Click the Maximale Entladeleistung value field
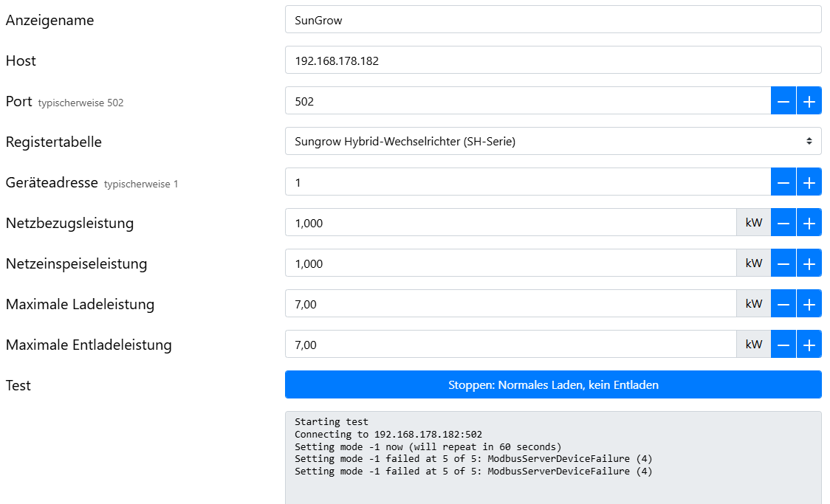Image resolution: width=830 pixels, height=504 pixels. [x=510, y=345]
